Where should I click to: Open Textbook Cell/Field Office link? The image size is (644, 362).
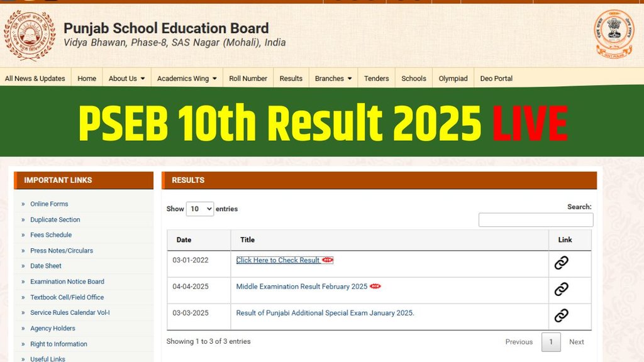click(67, 297)
